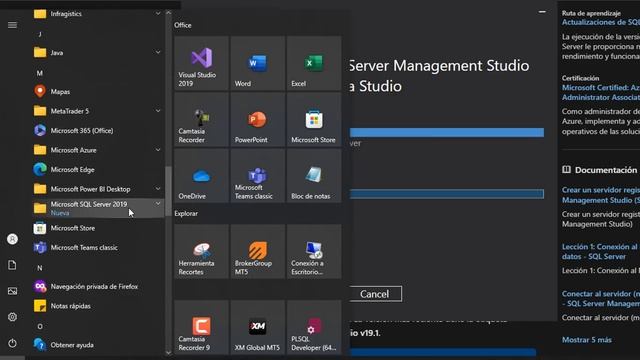640x360 pixels.
Task: Start Camtasia Recorder tile
Action: click(x=201, y=120)
